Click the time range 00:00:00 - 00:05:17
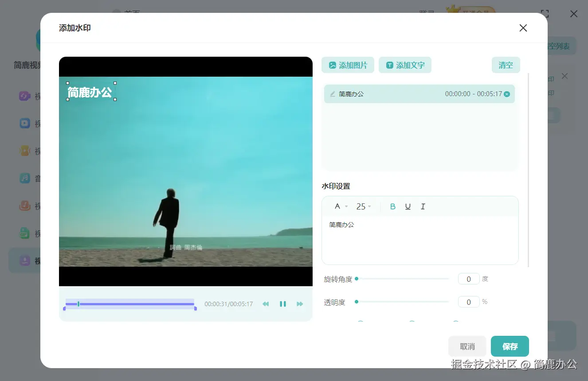 (x=473, y=94)
